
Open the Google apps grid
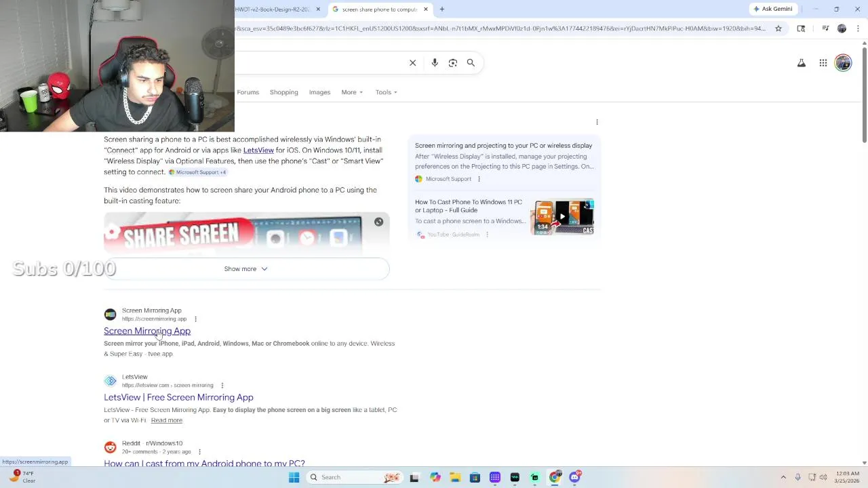click(x=823, y=63)
